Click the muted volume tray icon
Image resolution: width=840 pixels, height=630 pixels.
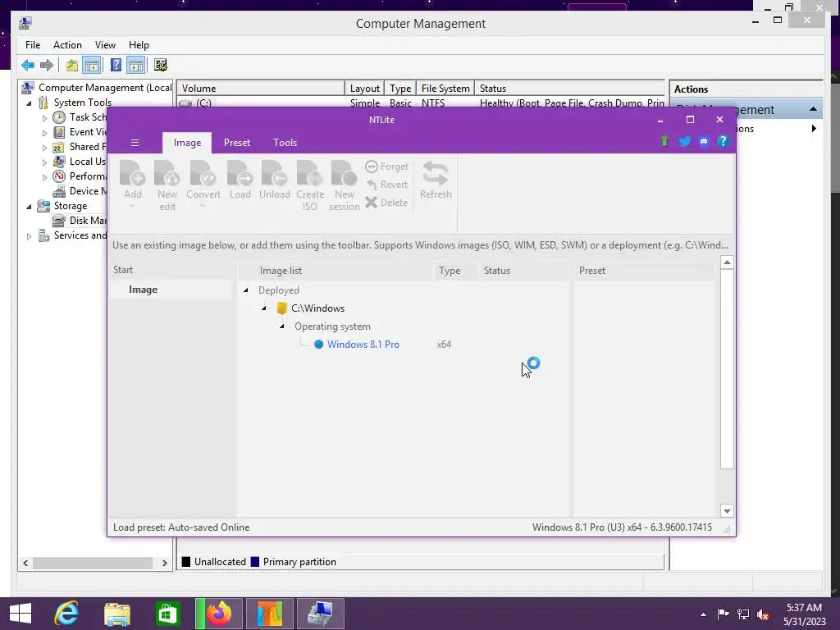tap(763, 614)
